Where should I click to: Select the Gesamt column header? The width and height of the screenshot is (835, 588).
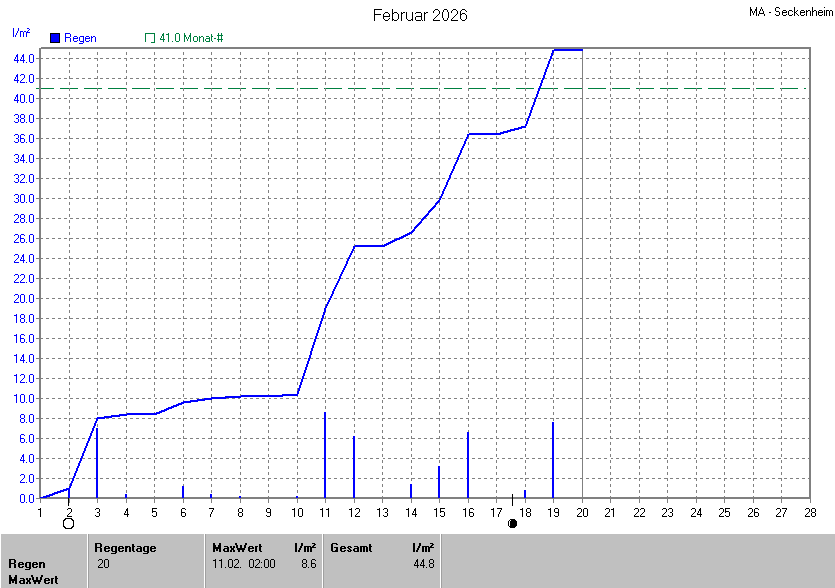click(350, 547)
